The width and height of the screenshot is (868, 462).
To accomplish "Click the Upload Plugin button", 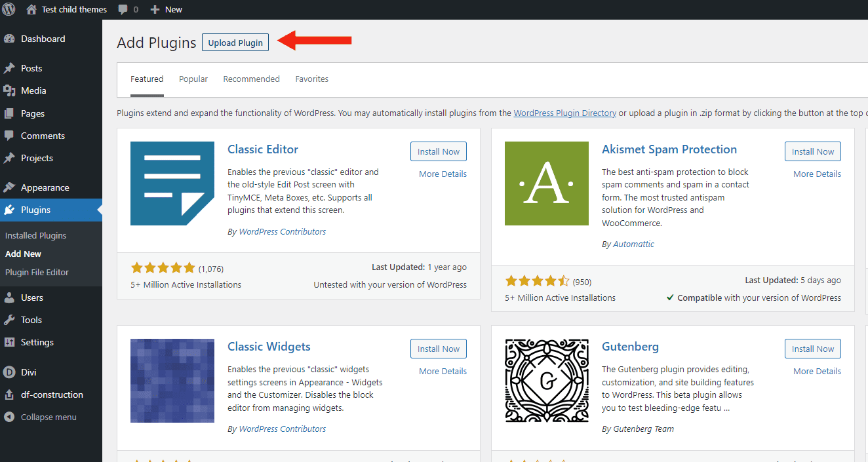I will click(235, 43).
